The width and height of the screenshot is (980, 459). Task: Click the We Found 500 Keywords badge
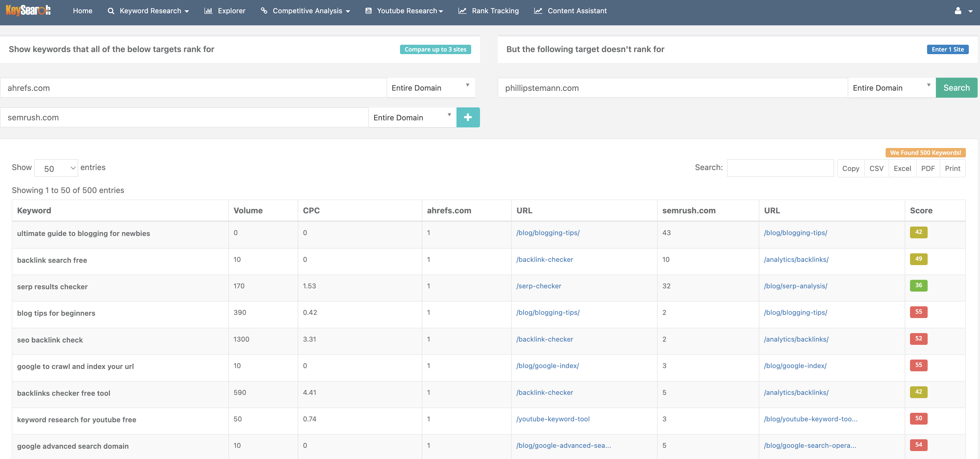point(925,152)
